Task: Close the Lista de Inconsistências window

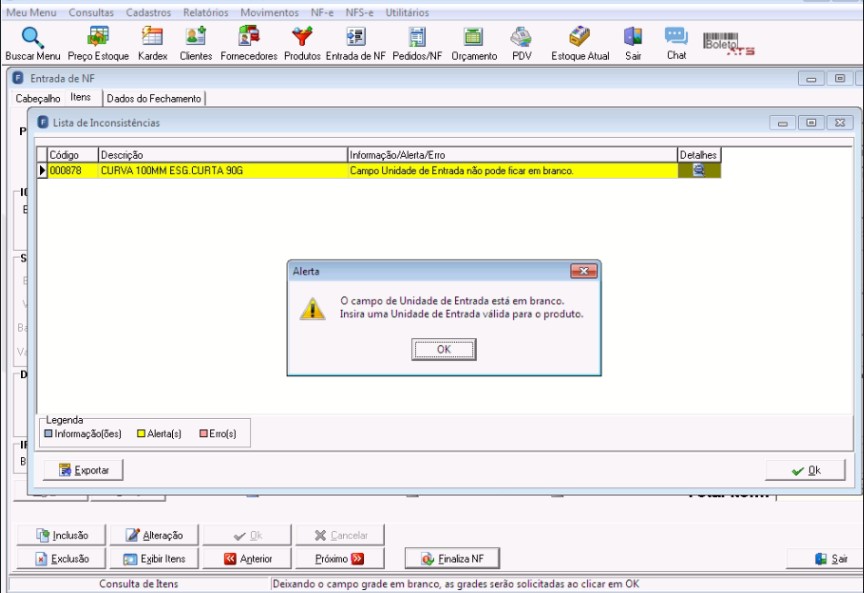Action: [x=840, y=123]
